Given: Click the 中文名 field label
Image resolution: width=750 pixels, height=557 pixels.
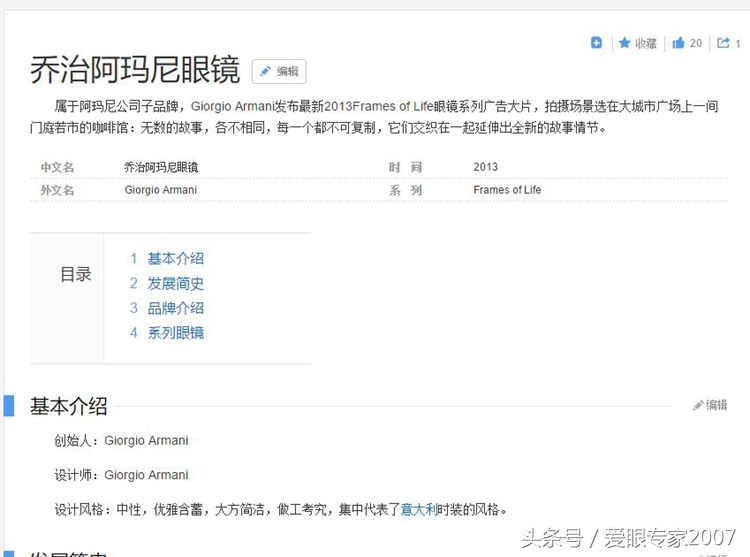Looking at the screenshot, I should (x=57, y=167).
